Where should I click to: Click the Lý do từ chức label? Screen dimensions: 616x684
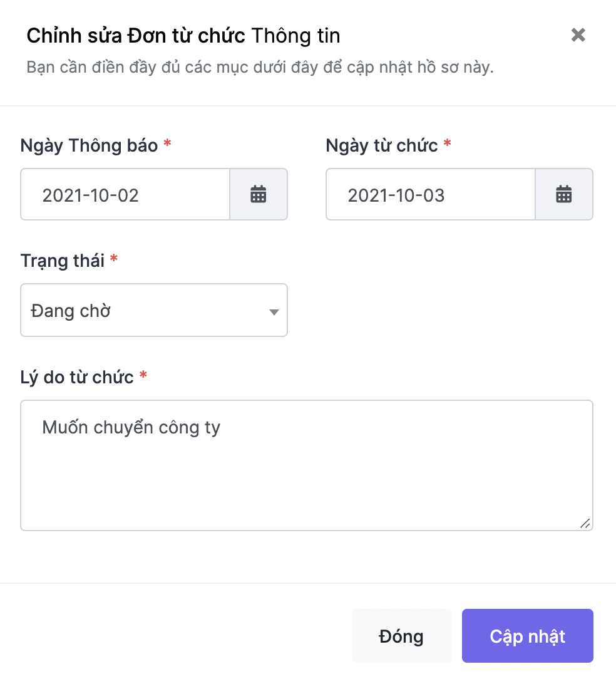pos(77,377)
